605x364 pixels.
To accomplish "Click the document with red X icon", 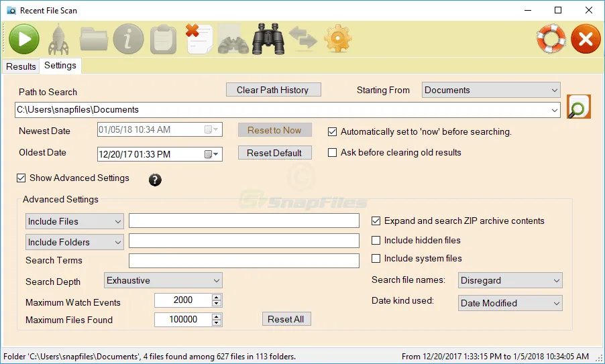I will click(x=199, y=39).
